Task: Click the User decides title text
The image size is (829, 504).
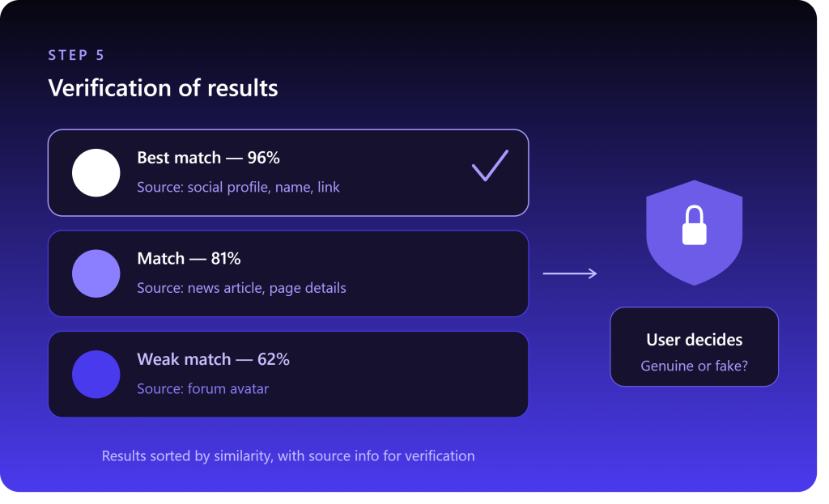Action: pos(694,340)
